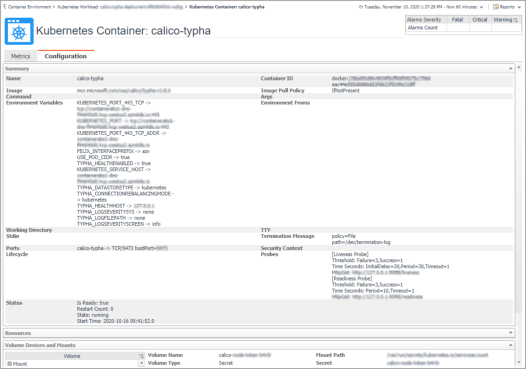Expand the Resources section
Screen dimensions: 529x371
(510, 333)
